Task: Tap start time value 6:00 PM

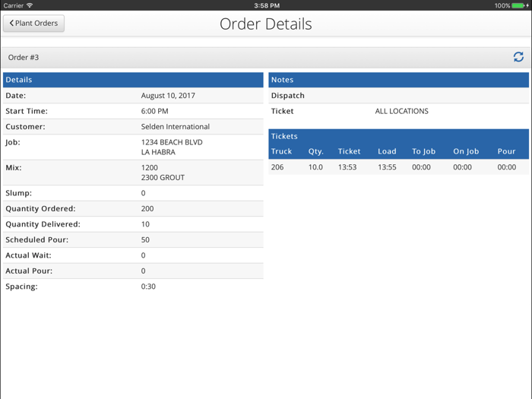Action: pyautogui.click(x=155, y=111)
